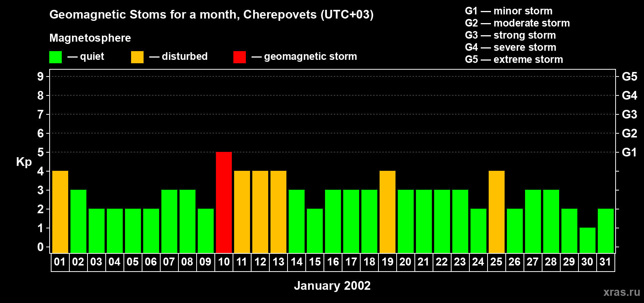Select date label 01 on the axis
Image resolution: width=644 pixels, height=303 pixels.
point(60,262)
